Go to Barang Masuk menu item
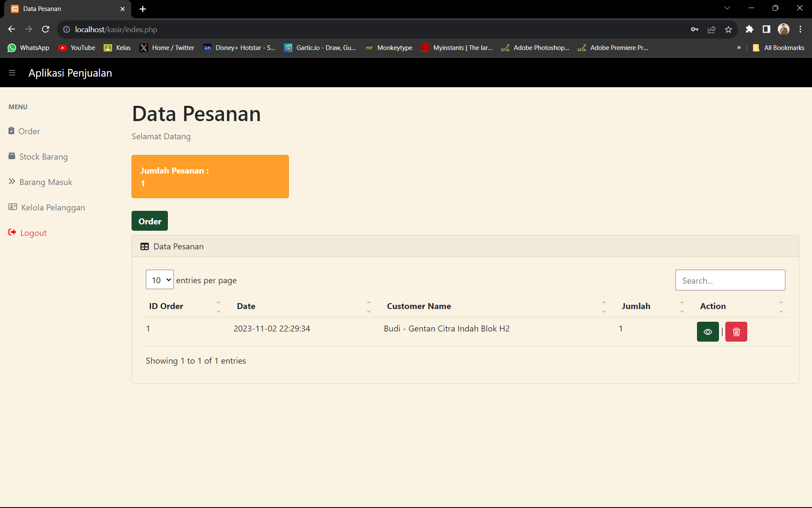The image size is (812, 508). (x=46, y=182)
